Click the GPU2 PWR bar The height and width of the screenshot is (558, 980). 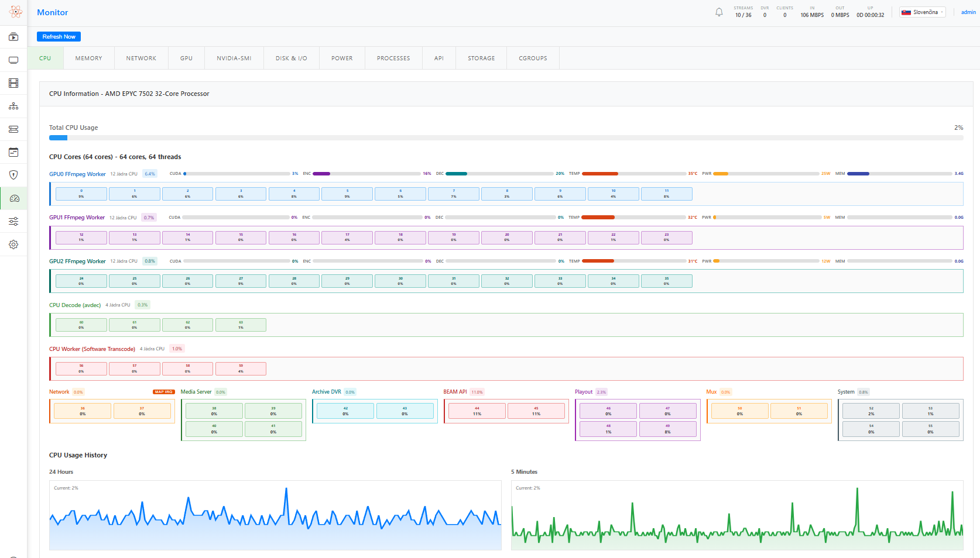tap(766, 261)
